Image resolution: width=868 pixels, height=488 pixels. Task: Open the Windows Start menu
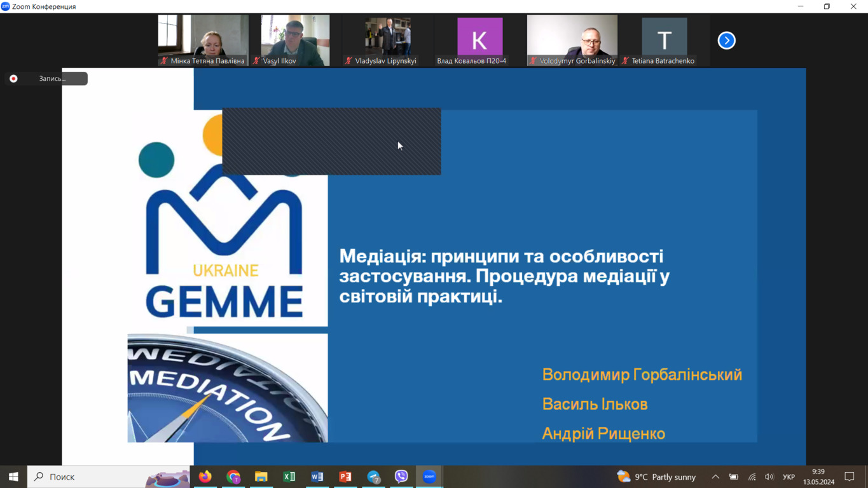(13, 477)
